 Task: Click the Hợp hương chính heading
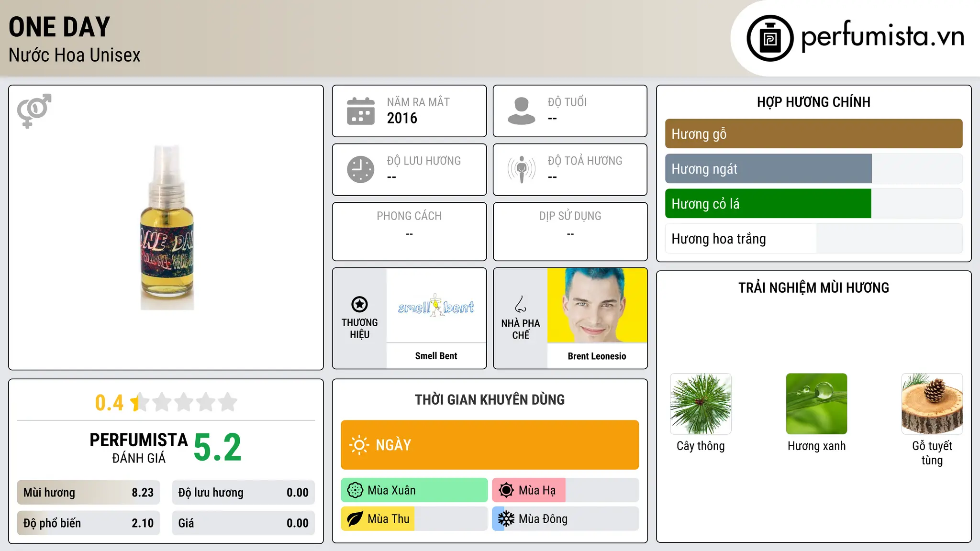coord(813,102)
